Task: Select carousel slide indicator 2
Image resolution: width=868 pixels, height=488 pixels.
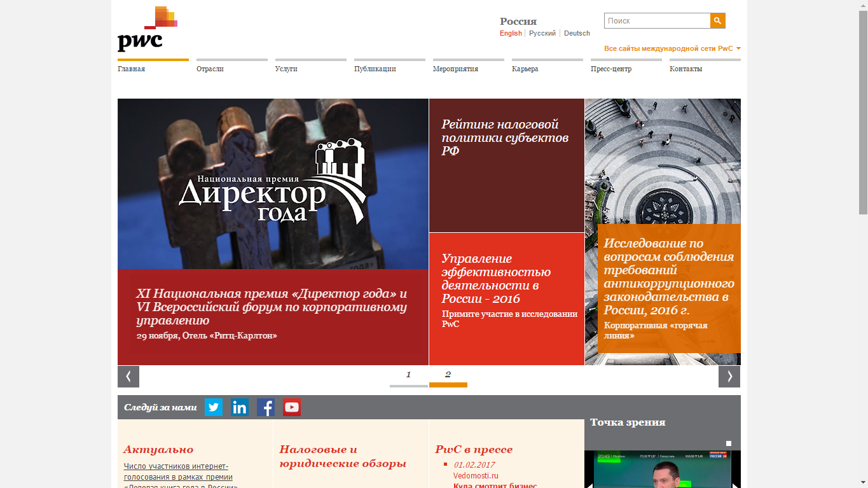Action: [x=448, y=376]
